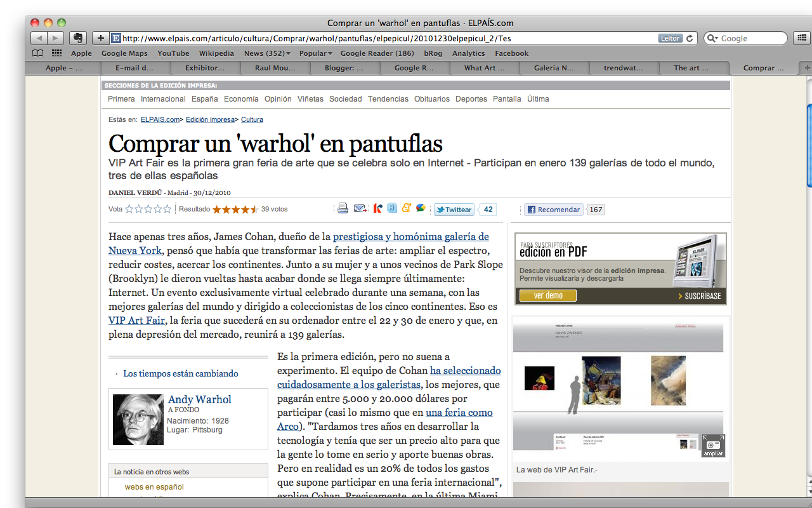Open the bookmarks book icon
812x508 pixels.
click(38, 53)
